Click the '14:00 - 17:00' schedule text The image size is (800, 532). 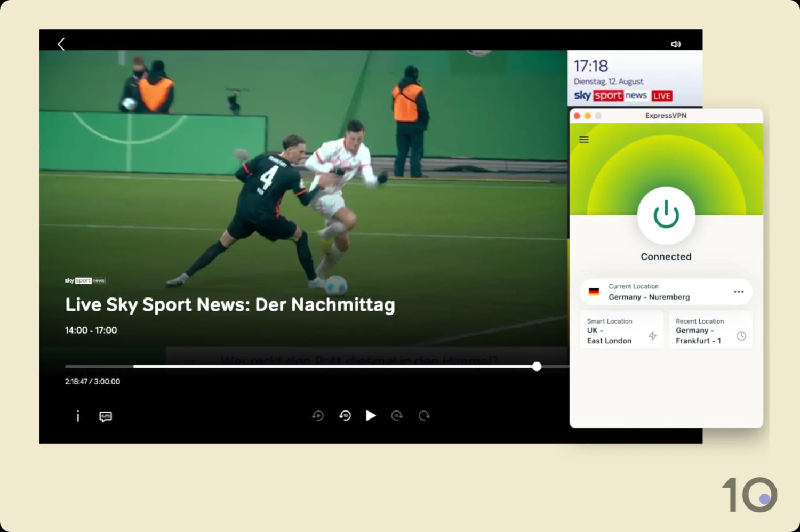[x=91, y=331]
